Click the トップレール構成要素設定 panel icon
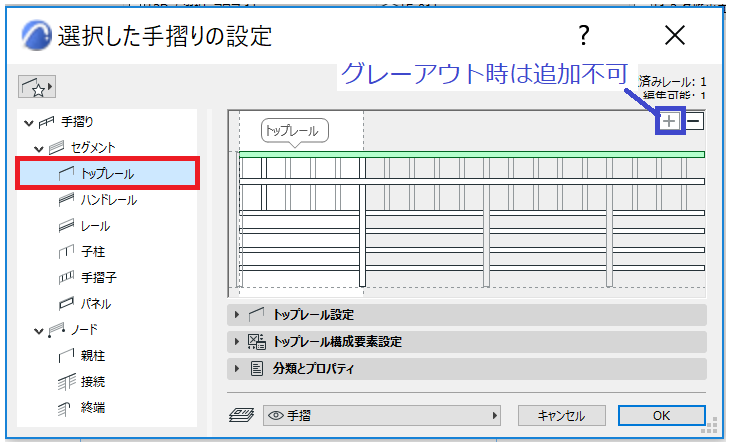Image resolution: width=732 pixels, height=445 pixels. pos(257,342)
